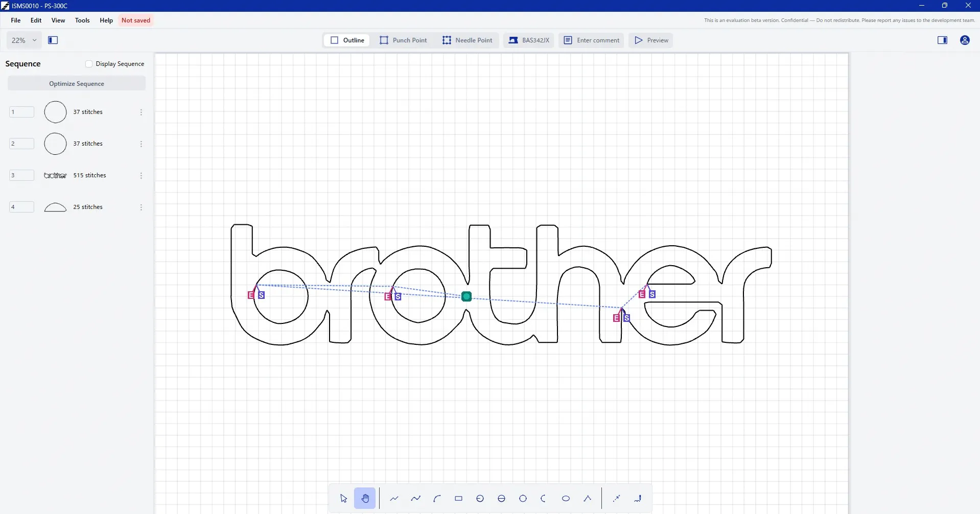The width and height of the screenshot is (980, 514).
Task: Open the Edit menu
Action: tap(36, 20)
